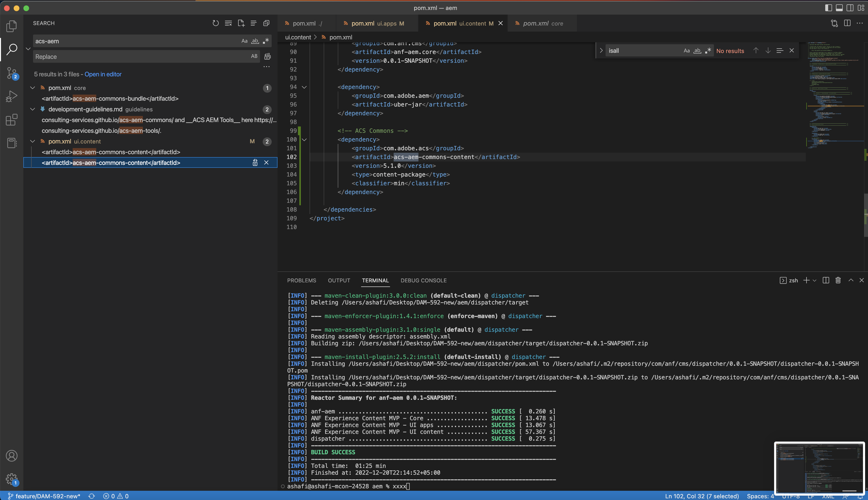The image size is (868, 500).
Task: Click the Open in editor link
Action: coord(103,74)
